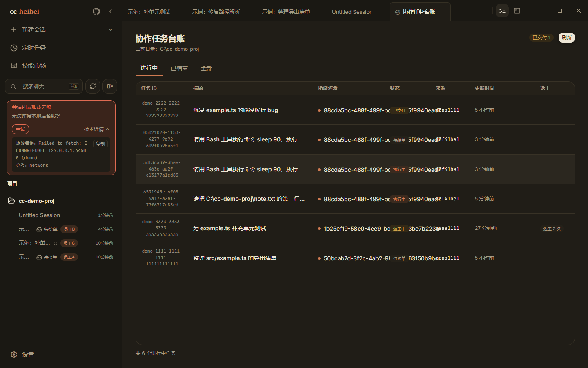Click the plus icon for 新建会话
This screenshot has width=588, height=368.
coord(14,30)
